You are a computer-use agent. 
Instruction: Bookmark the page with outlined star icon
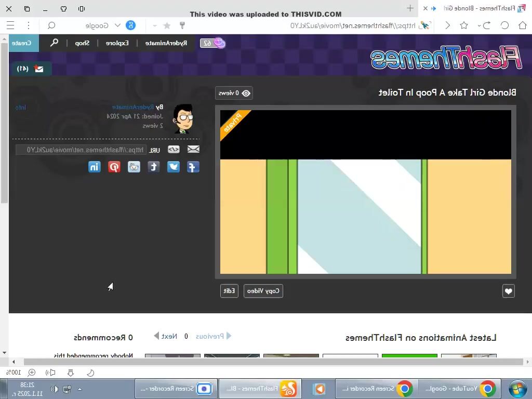464,25
